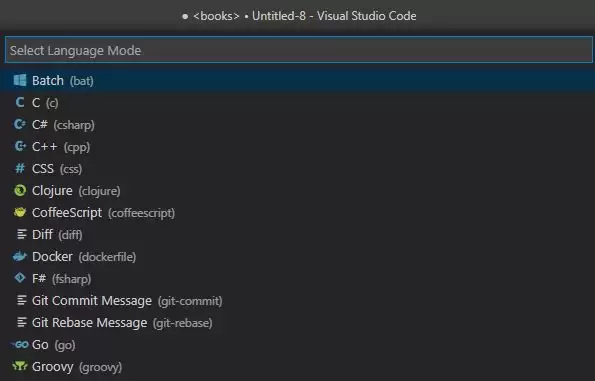Choose Groovy (groovy) language
This screenshot has height=381, width=595.
coord(298,367)
